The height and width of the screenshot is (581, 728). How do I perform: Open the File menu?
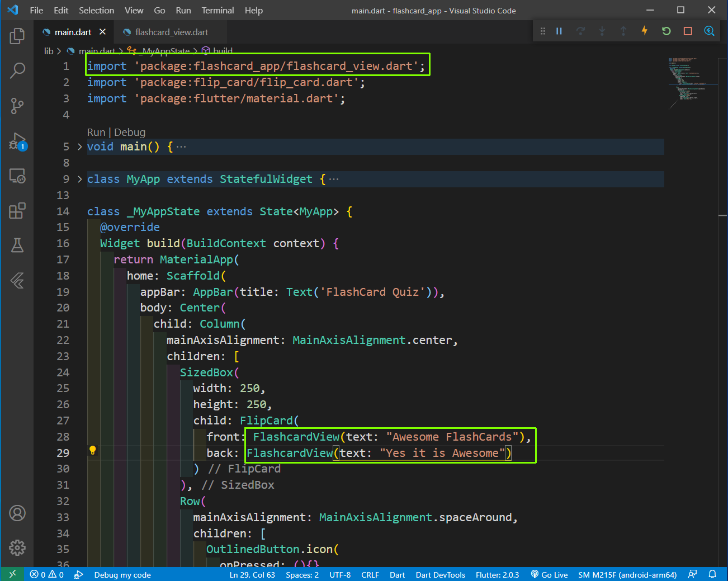pos(36,10)
